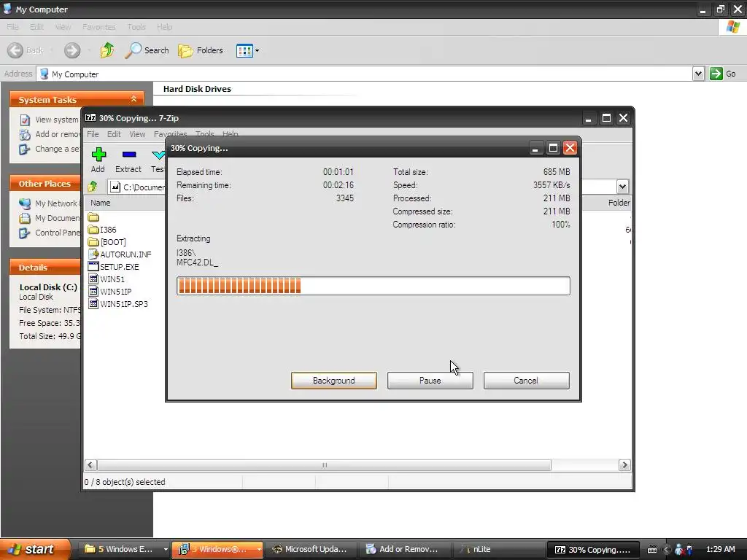The image size is (747, 560).
Task: Select unnamed folder entry in 7-Zip list
Action: pyautogui.click(x=93, y=217)
